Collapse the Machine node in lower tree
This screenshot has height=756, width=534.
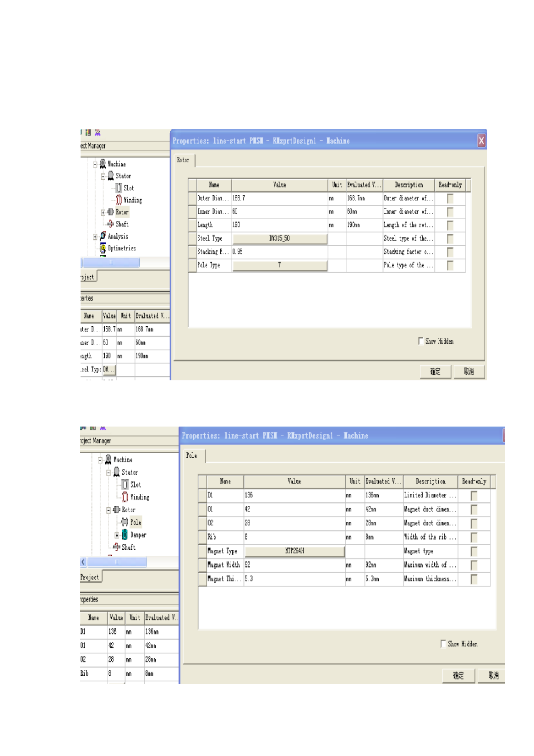[x=100, y=460]
